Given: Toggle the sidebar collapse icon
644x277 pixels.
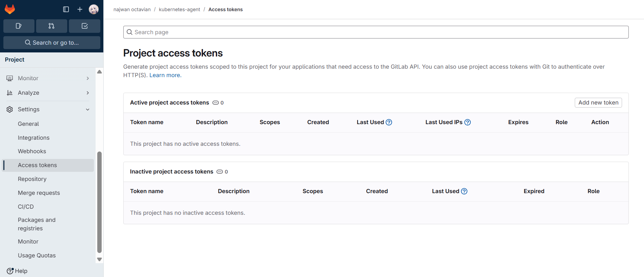Looking at the screenshot, I should pyautogui.click(x=66, y=9).
